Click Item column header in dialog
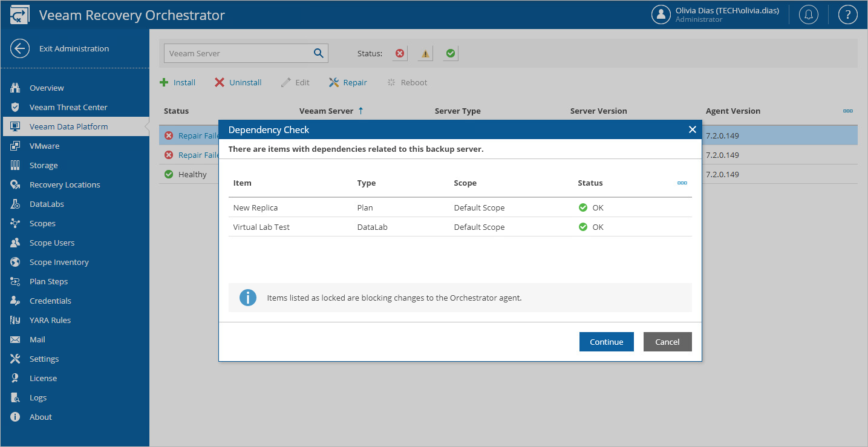 (x=242, y=183)
